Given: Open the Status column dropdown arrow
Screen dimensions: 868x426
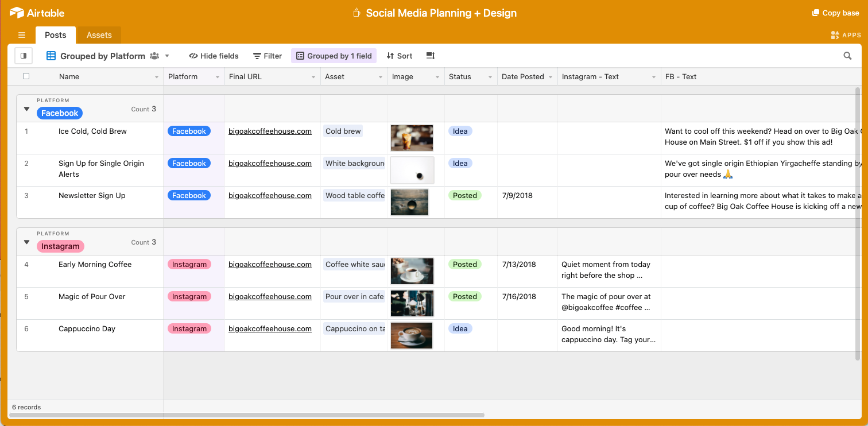Looking at the screenshot, I should [x=490, y=77].
